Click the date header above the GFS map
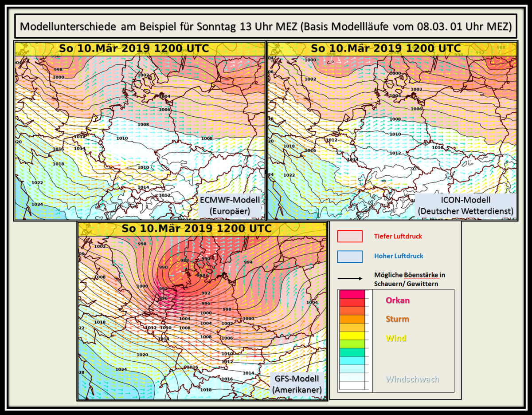The image size is (532, 415). point(203,229)
